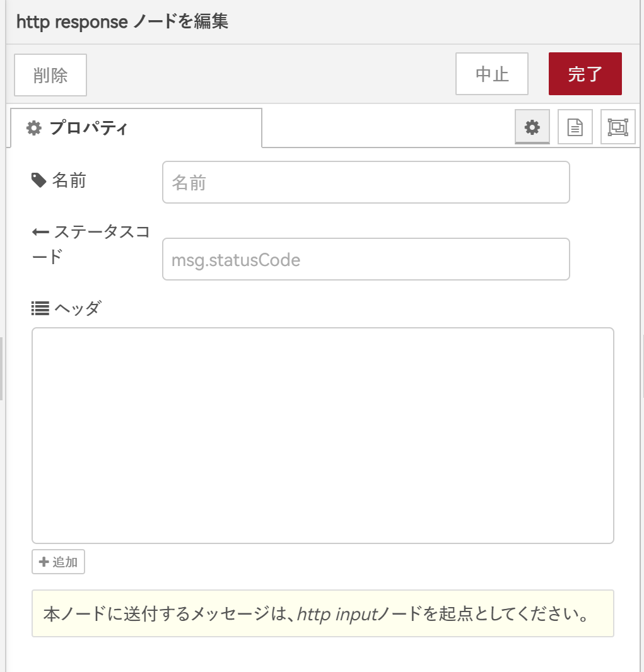Confirm changes with the 完了 button
The image size is (644, 672).
(585, 74)
